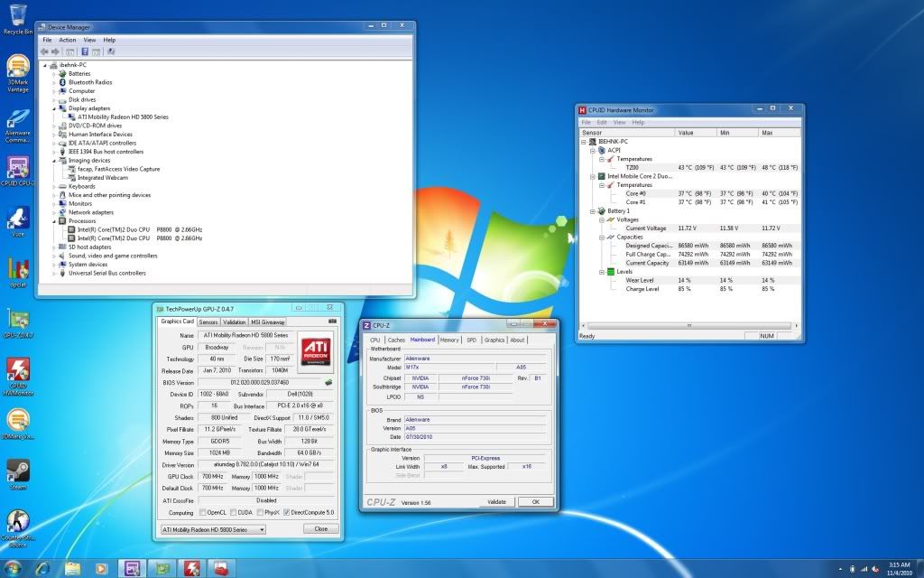
Task: Collapse the Levels node in HWMonitor
Action: point(602,272)
